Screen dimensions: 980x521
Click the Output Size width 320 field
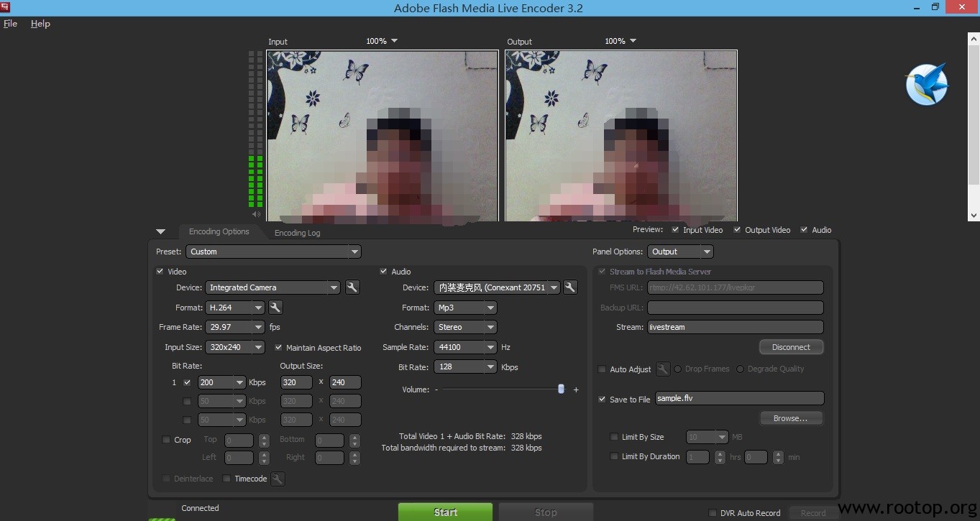[296, 382]
